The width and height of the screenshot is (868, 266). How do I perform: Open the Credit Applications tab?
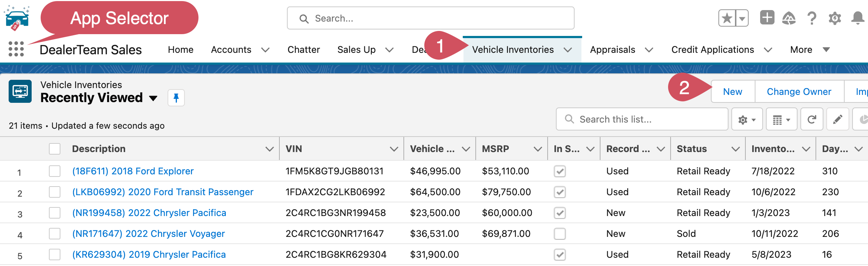click(713, 50)
